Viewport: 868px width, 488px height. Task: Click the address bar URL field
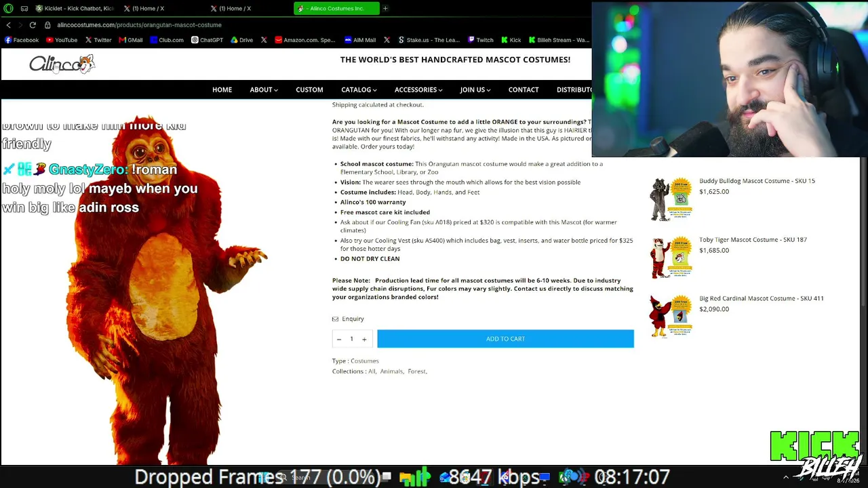coord(139,25)
